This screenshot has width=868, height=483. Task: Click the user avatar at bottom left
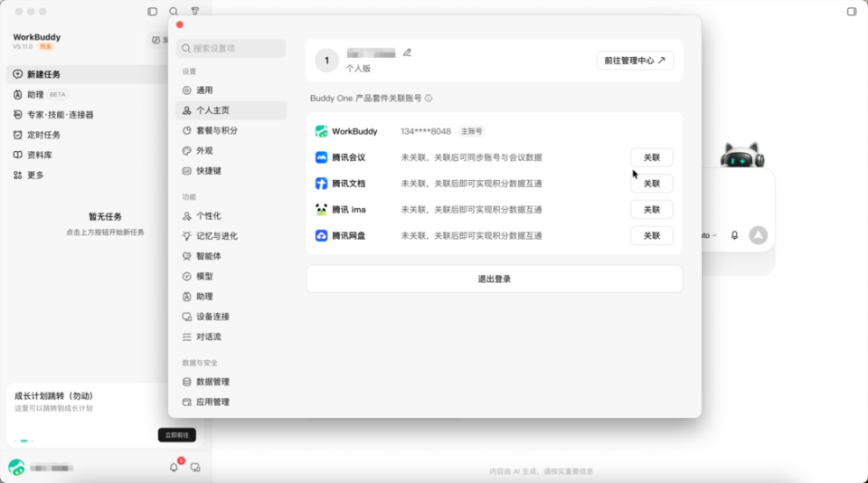pos(16,468)
